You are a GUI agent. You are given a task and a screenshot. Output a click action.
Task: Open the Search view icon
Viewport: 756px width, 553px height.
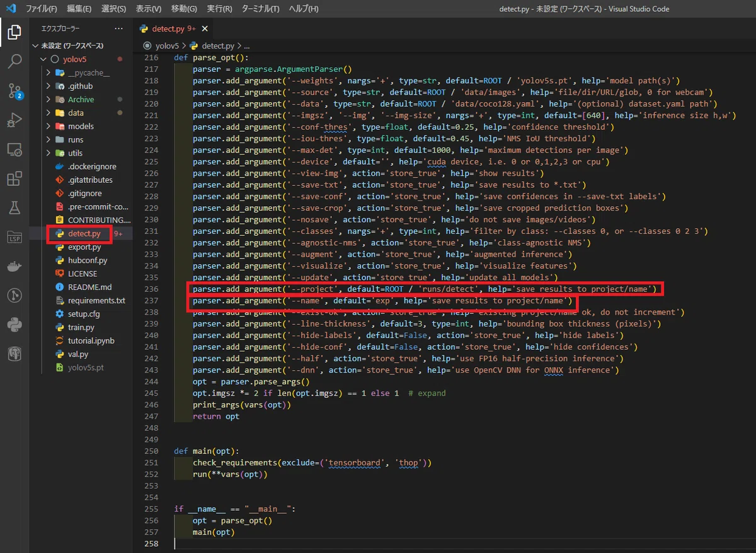point(14,62)
